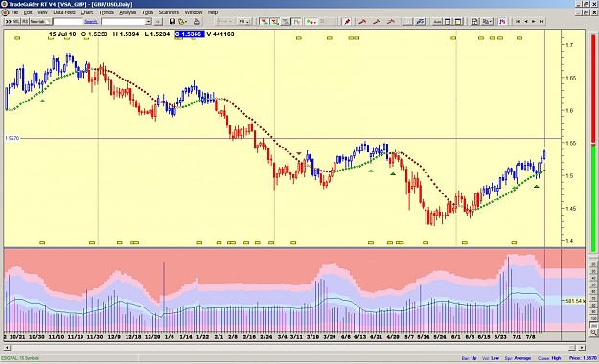The height and width of the screenshot is (364, 599).
Task: Open the Tools menu
Action: (148, 12)
